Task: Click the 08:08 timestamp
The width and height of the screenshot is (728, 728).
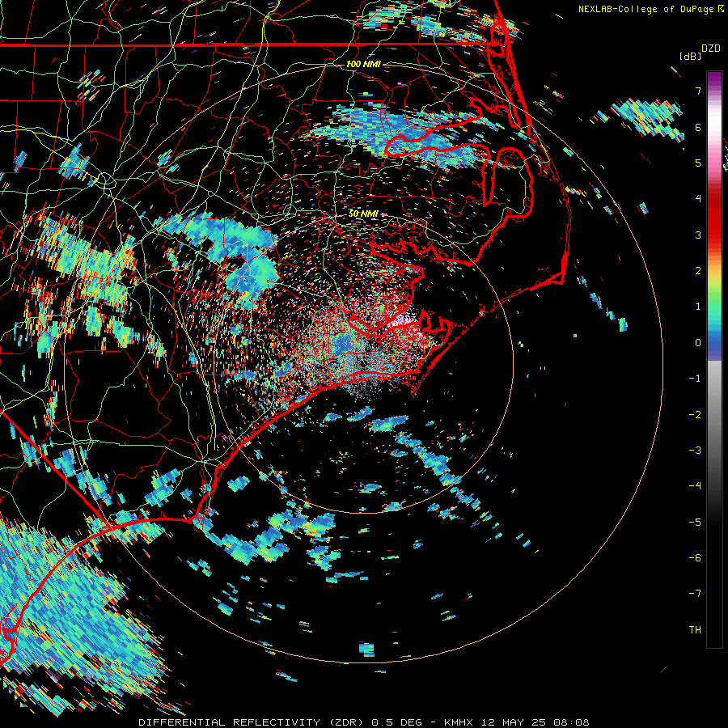Action: [572, 722]
